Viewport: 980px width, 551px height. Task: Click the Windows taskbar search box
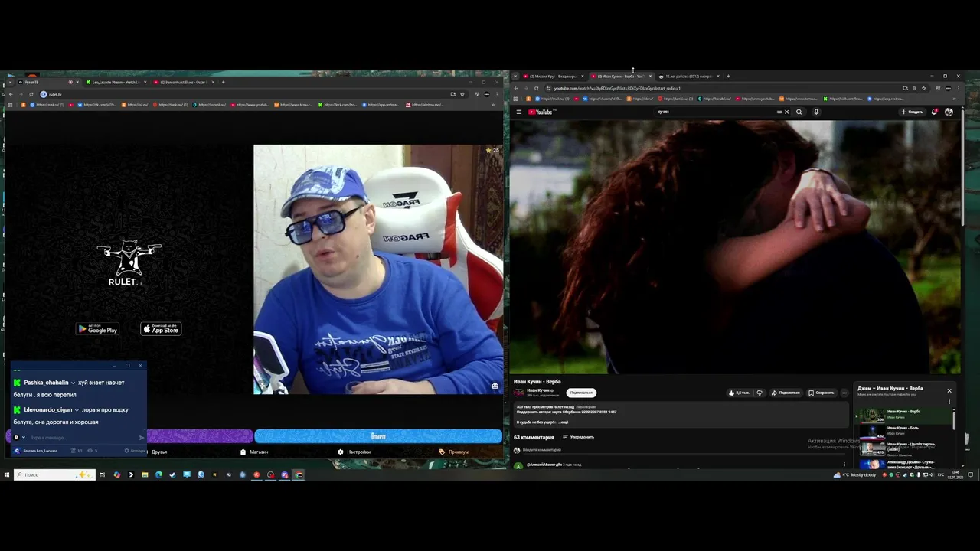pos(54,474)
